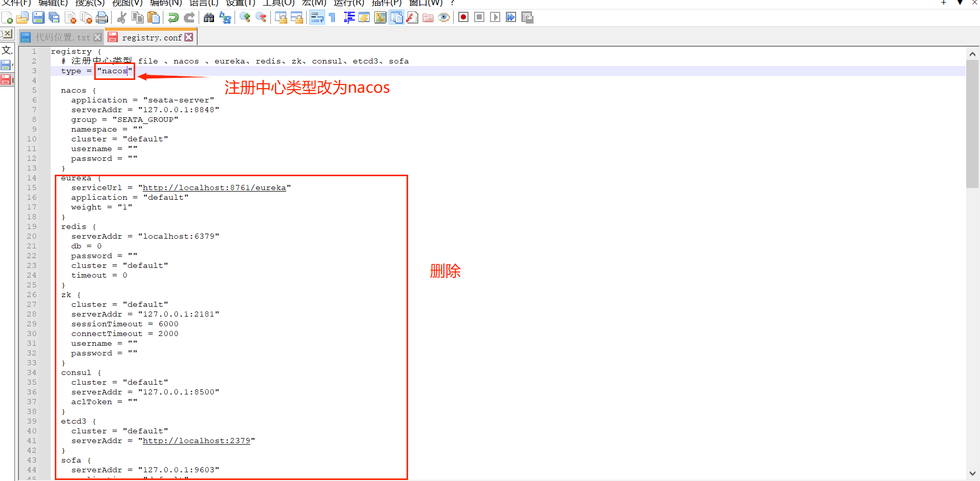Image resolution: width=980 pixels, height=481 pixels.
Task: Click the etcd3 { block header
Action: coord(78,422)
